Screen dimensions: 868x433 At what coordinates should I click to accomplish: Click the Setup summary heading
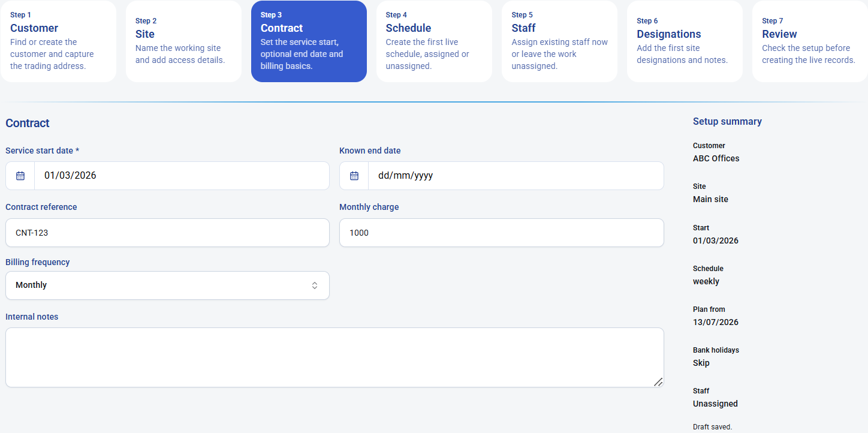[727, 122]
